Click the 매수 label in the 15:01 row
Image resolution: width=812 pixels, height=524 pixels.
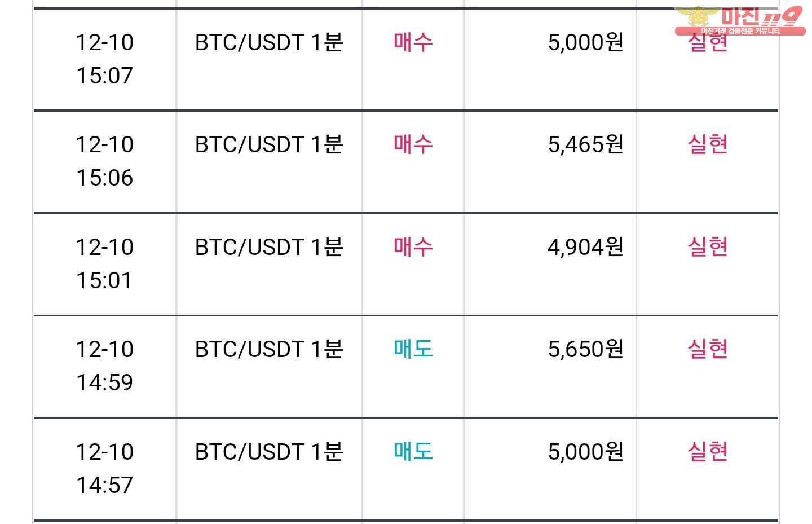(413, 246)
